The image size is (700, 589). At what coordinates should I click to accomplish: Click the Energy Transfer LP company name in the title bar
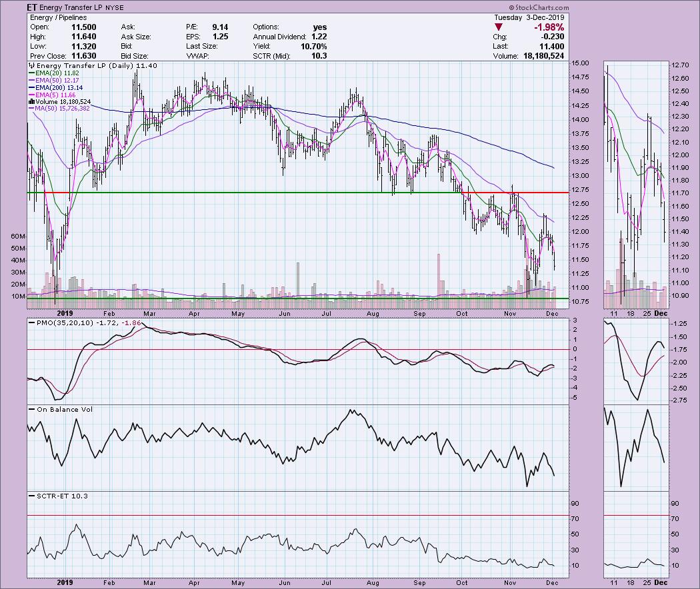[x=71, y=7]
